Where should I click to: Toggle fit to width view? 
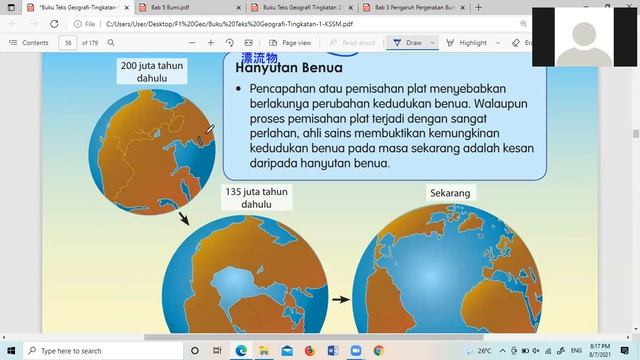[248, 42]
